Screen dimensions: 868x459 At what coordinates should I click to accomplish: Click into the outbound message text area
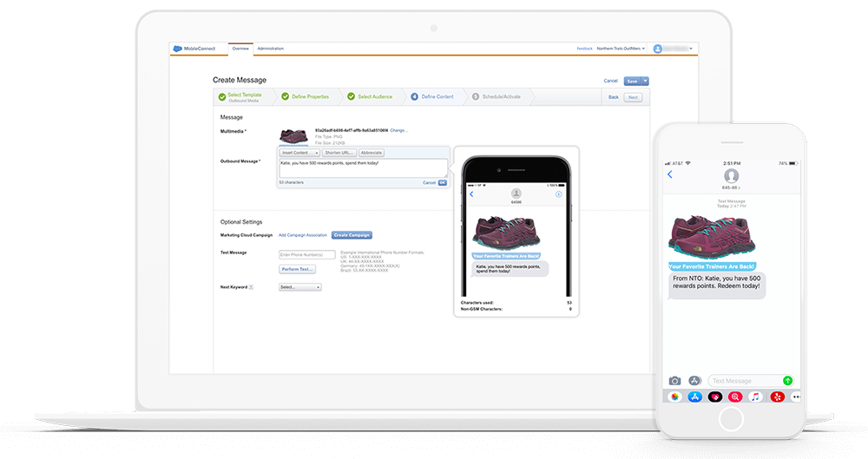[x=363, y=168]
